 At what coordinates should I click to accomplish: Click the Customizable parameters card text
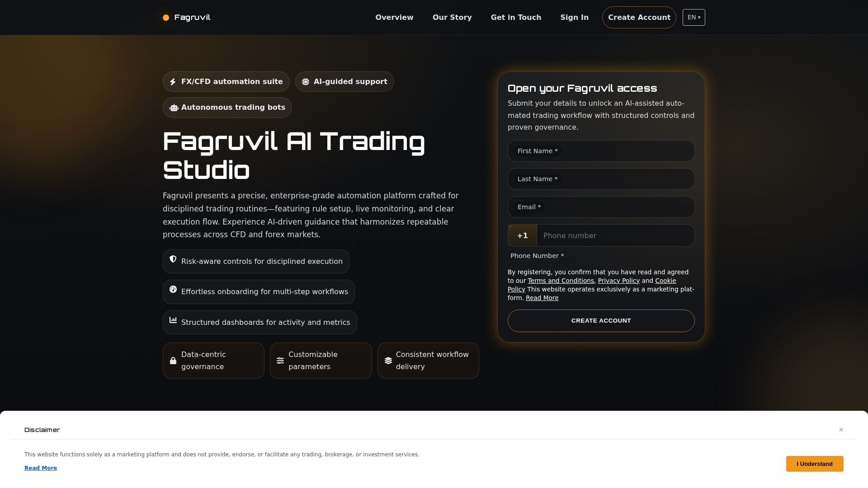click(313, 361)
